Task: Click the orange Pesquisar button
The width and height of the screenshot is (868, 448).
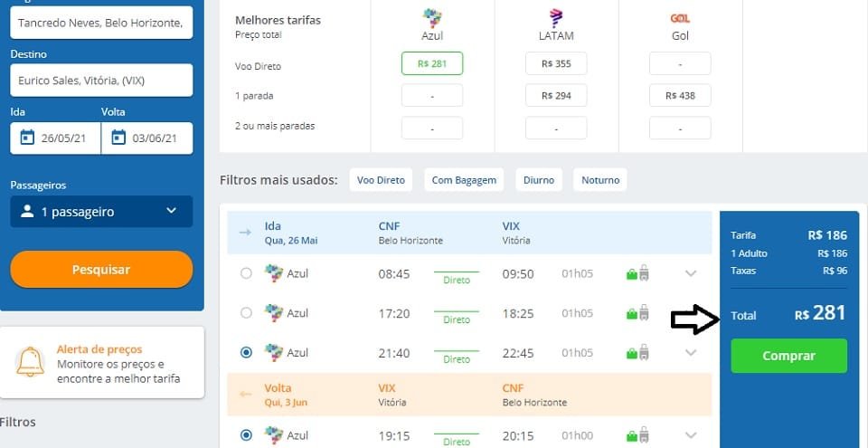Action: 101,270
